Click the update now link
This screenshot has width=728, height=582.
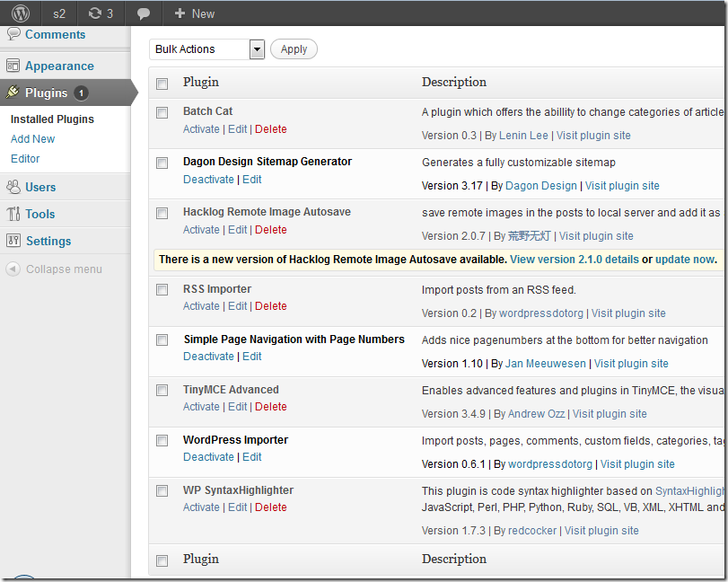pyautogui.click(x=685, y=260)
